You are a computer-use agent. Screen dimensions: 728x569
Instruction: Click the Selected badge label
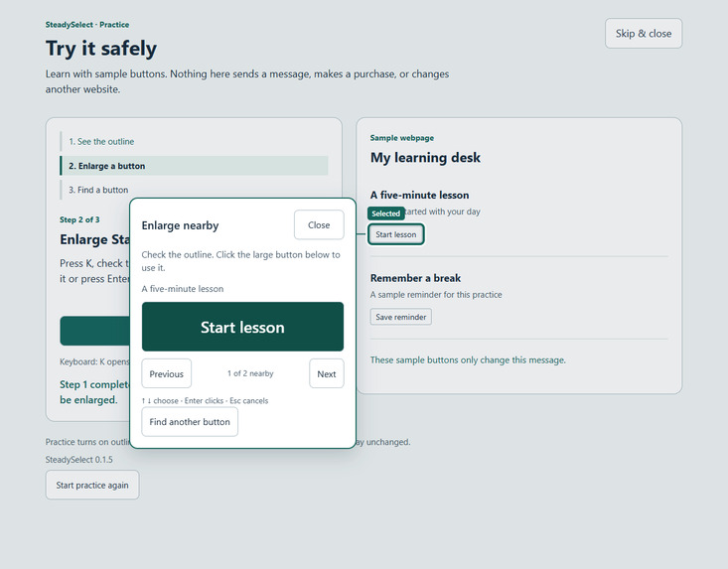(x=385, y=213)
